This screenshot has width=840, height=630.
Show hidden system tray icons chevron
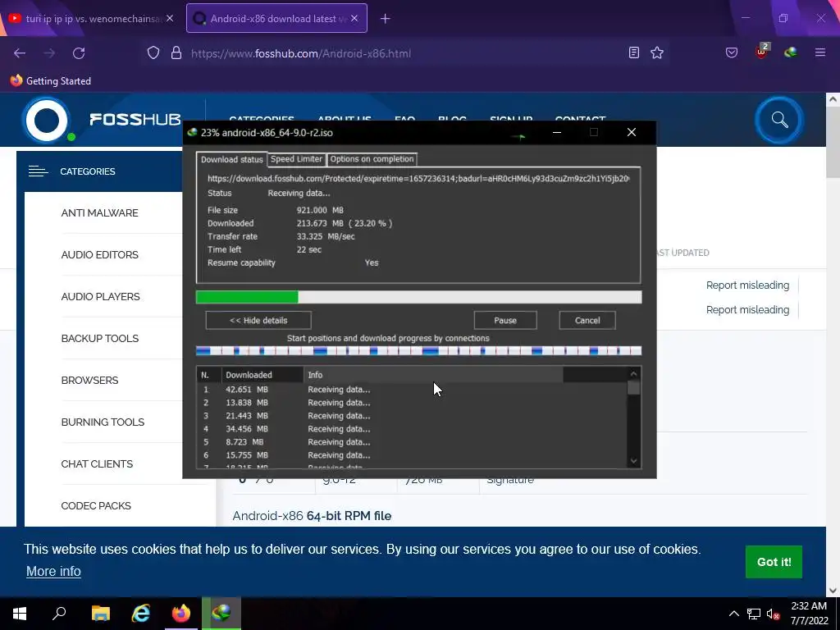[734, 614]
